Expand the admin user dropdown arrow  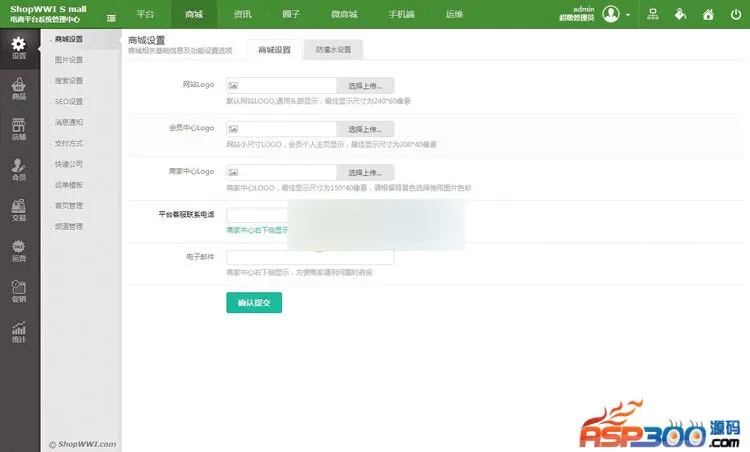point(627,15)
